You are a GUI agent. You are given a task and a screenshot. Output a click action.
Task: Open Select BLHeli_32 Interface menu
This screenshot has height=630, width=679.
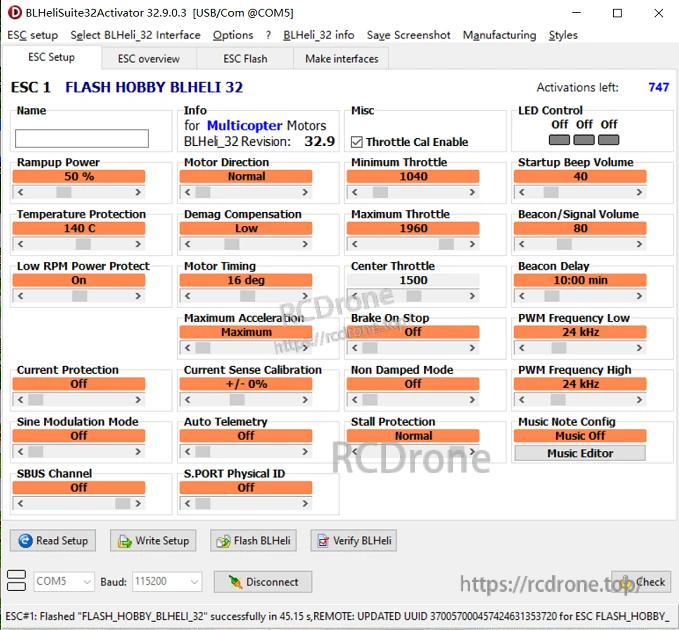pos(136,35)
